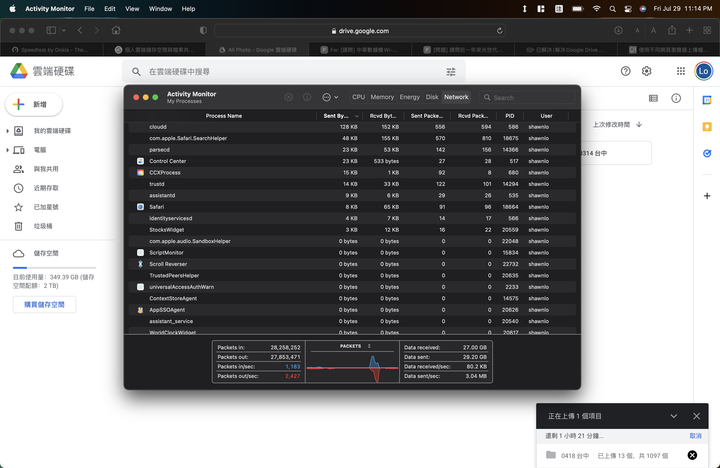Show Safari tab overview icon
The width and height of the screenshot is (720, 468).
[x=707, y=30]
